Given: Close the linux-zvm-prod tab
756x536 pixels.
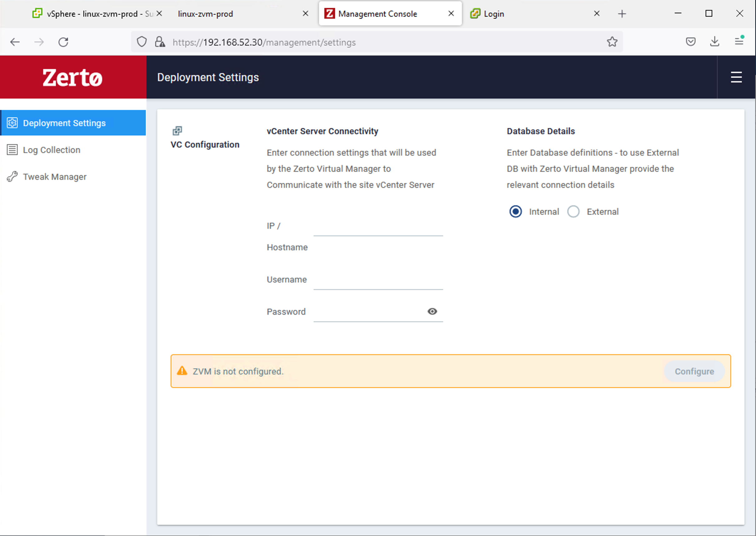Looking at the screenshot, I should click(306, 13).
